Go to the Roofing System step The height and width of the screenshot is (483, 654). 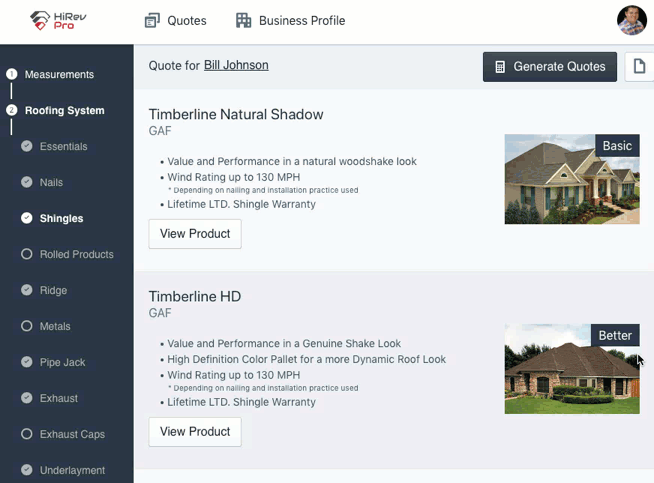coord(65,111)
